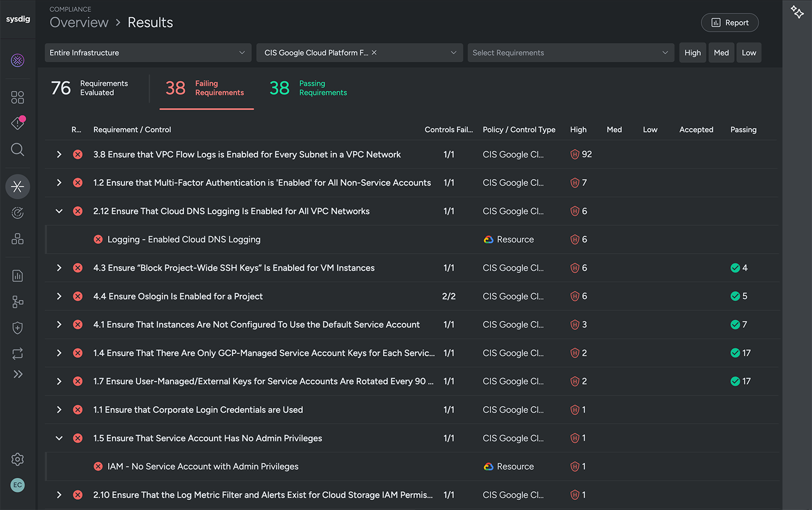
Task: Expand requirement 1.4 GCP-Managed Service Account Keys row
Action: tap(59, 353)
